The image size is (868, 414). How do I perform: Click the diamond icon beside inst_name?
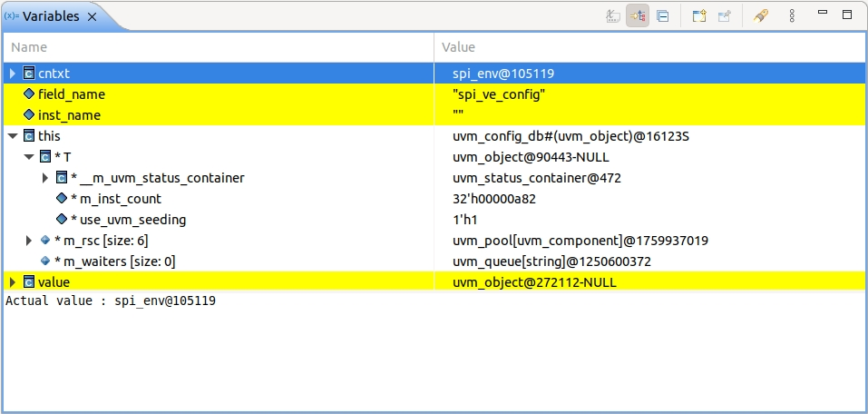(x=29, y=115)
